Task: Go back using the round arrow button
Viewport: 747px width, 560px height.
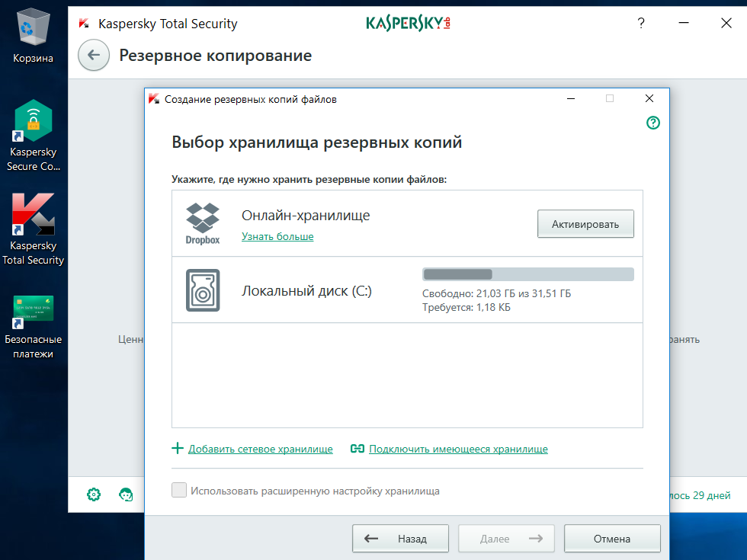Action: [x=94, y=55]
